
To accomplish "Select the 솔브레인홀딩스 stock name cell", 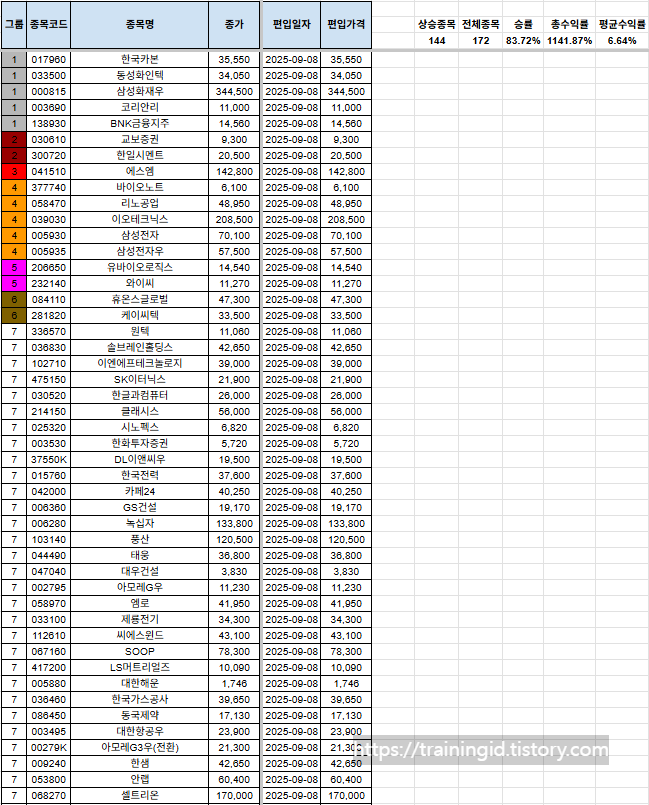I will pos(140,348).
